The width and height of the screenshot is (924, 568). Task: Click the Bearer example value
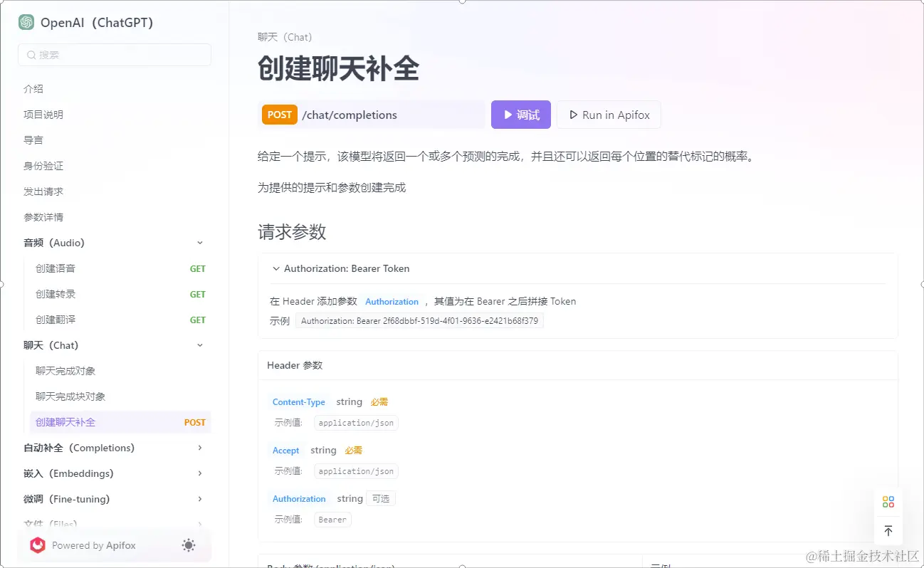coord(332,520)
